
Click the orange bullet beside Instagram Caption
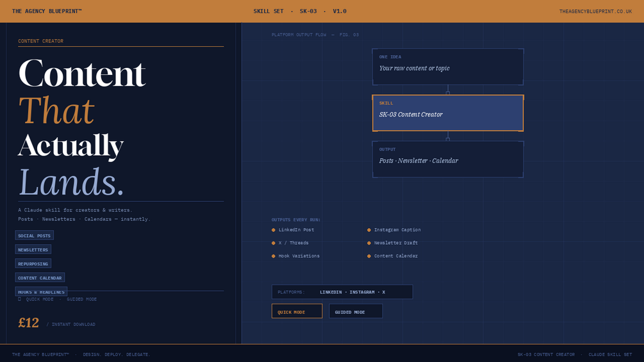(369, 230)
